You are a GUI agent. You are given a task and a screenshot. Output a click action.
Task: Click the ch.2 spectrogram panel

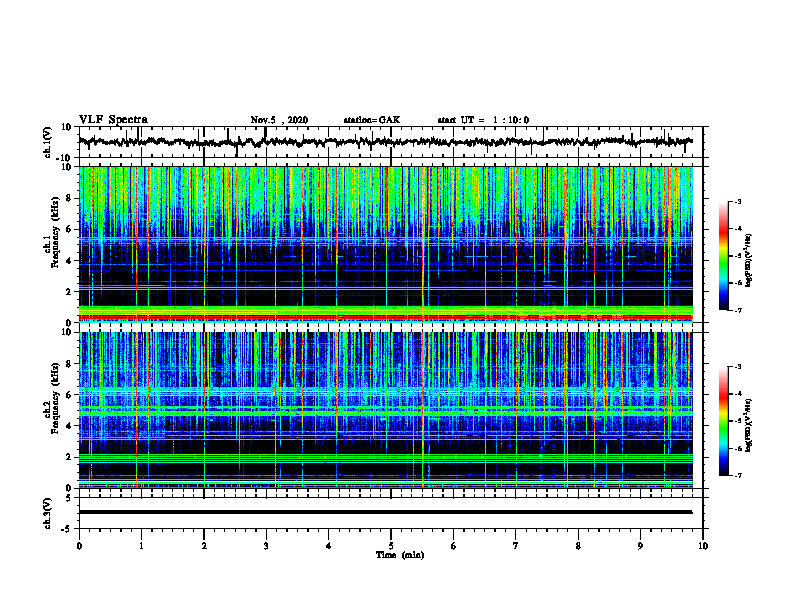(x=385, y=410)
